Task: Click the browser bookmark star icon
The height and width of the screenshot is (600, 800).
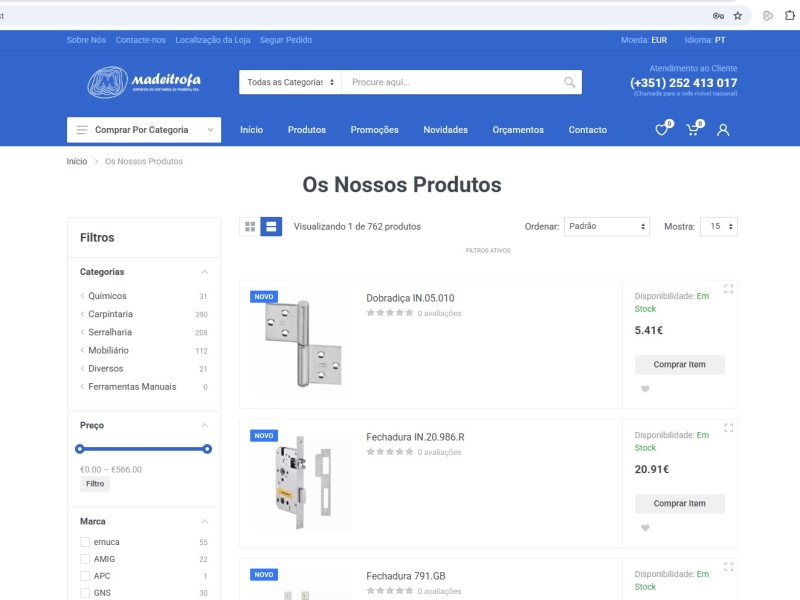Action: 738,16
